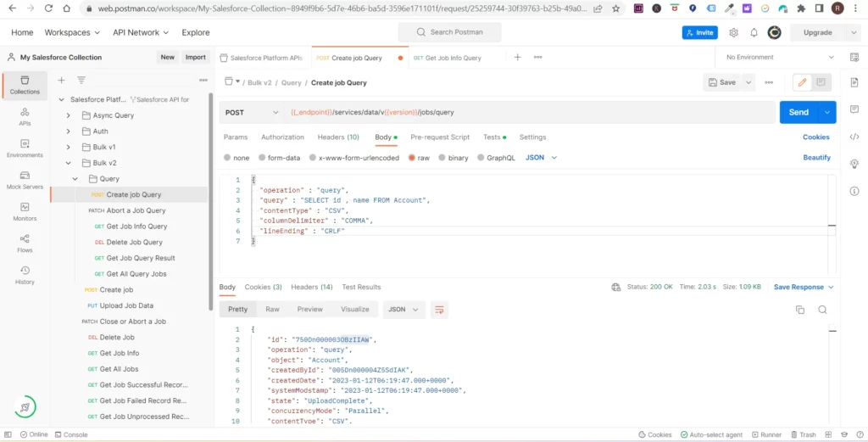
Task: Open related requests lightbulb icon
Action: [854, 164]
